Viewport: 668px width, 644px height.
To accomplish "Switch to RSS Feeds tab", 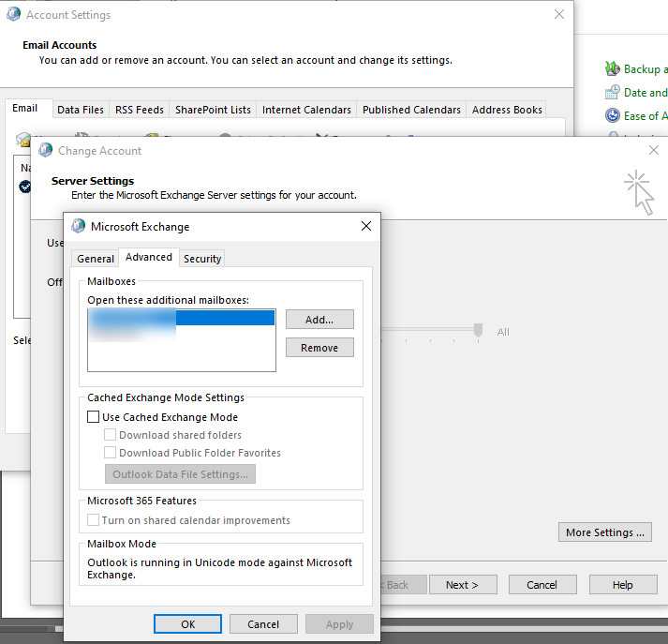I will pos(140,110).
